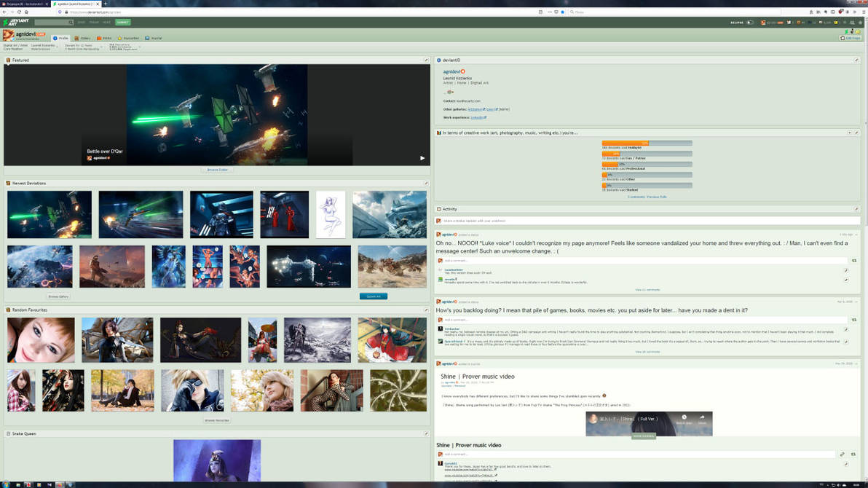The height and width of the screenshot is (488, 868).
Task: Click Browse Gallery under Newest Deviations
Action: coord(59,297)
